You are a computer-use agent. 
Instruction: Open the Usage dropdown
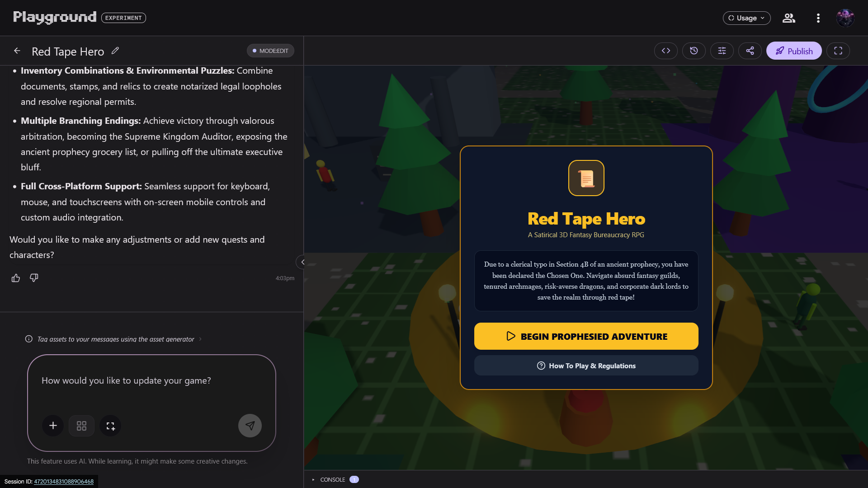pos(747,18)
